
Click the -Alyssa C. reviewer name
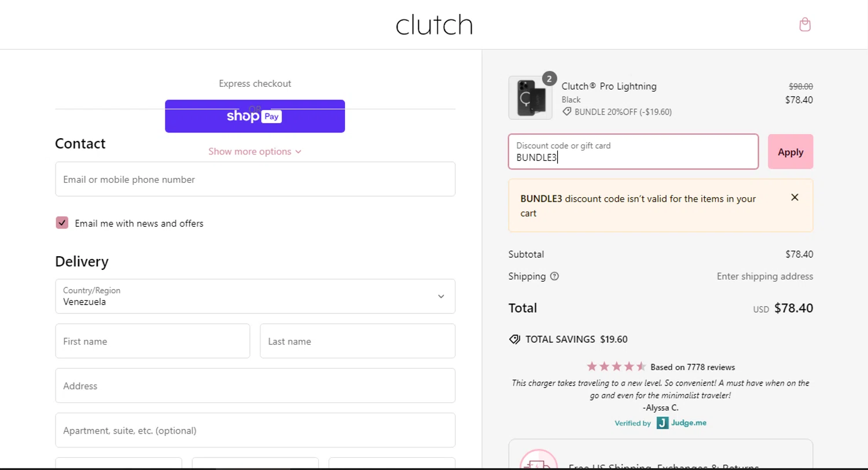[x=660, y=408]
